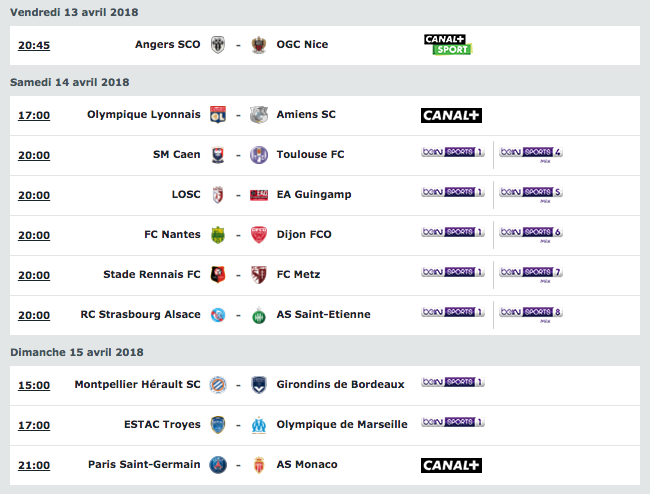The width and height of the screenshot is (651, 494).
Task: Select the EA Guingamp team name
Action: click(x=314, y=194)
